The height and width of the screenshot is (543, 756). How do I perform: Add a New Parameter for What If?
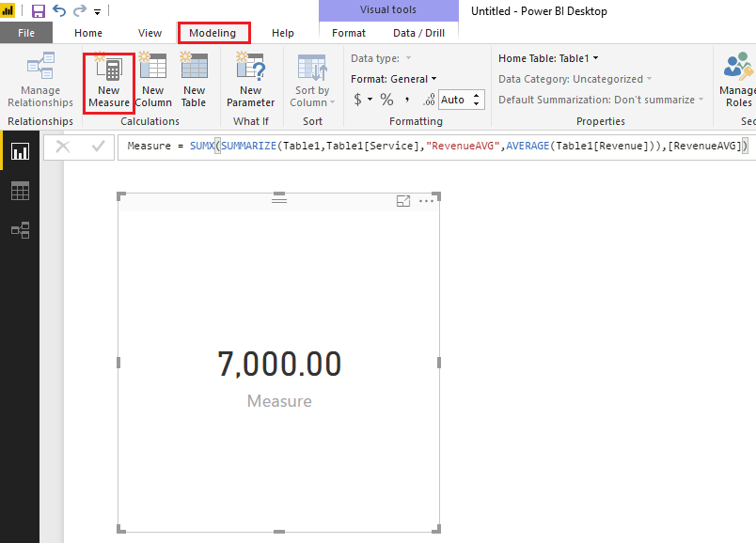point(251,80)
